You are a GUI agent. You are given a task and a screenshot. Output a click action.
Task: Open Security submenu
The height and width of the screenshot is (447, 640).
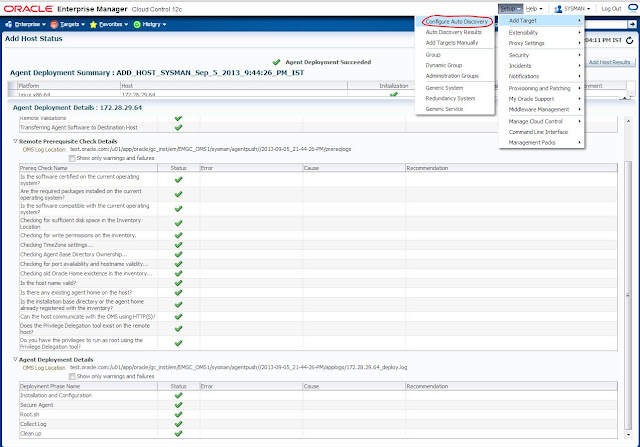click(542, 55)
